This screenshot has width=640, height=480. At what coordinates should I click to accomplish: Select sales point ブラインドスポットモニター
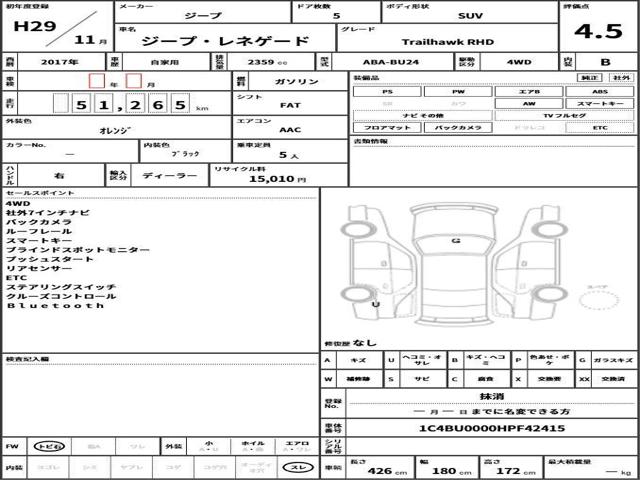click(78, 250)
